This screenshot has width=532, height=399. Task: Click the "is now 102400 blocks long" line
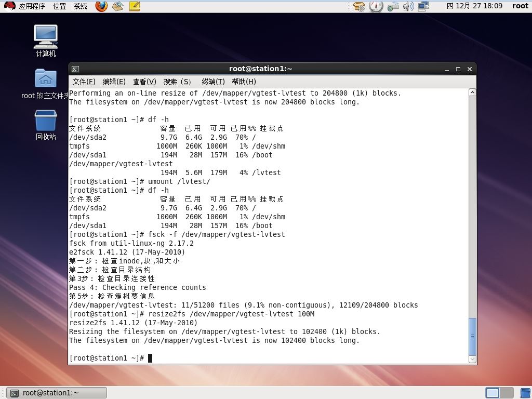pos(214,340)
